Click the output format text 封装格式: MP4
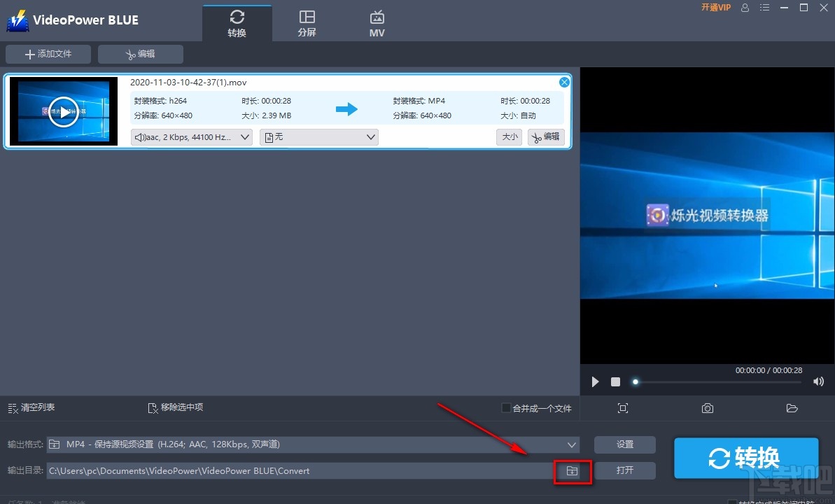This screenshot has height=504, width=835. 419,101
